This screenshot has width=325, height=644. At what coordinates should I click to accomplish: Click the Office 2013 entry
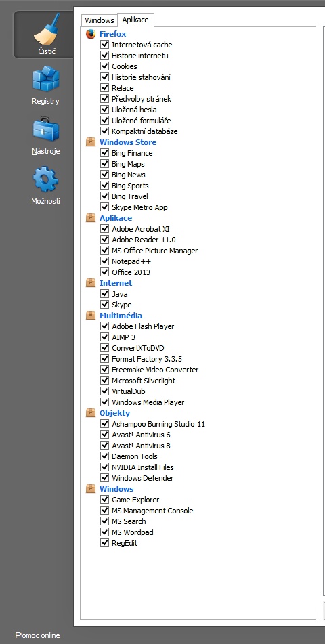131,272
